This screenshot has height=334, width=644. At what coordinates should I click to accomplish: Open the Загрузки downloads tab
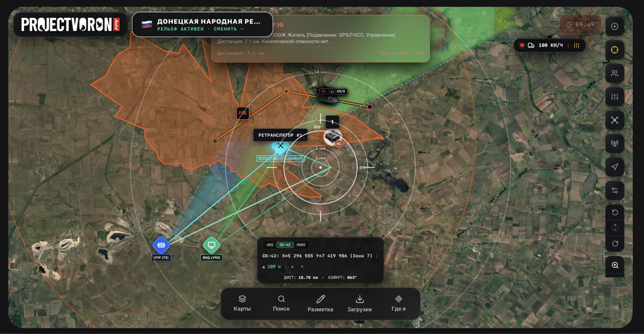(x=360, y=303)
